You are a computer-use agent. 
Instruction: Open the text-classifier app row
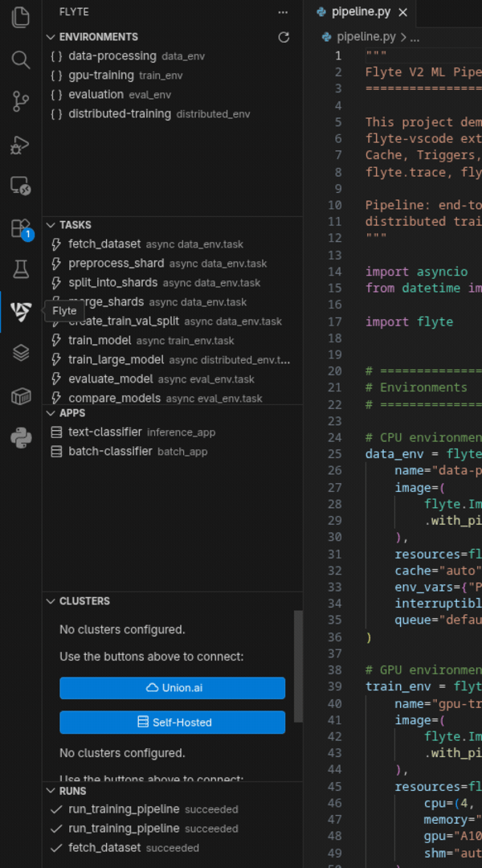pos(173,432)
